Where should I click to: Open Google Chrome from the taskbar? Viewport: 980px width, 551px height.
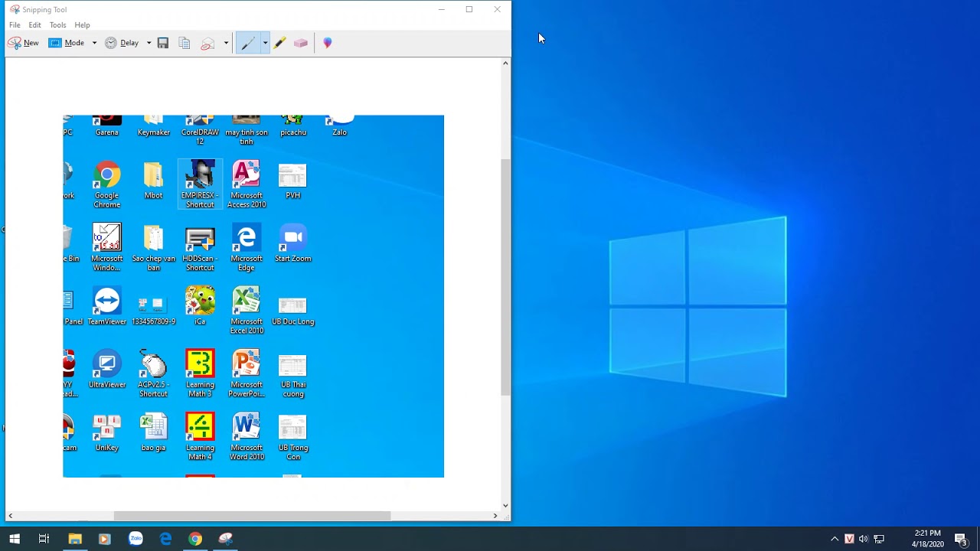pos(195,539)
